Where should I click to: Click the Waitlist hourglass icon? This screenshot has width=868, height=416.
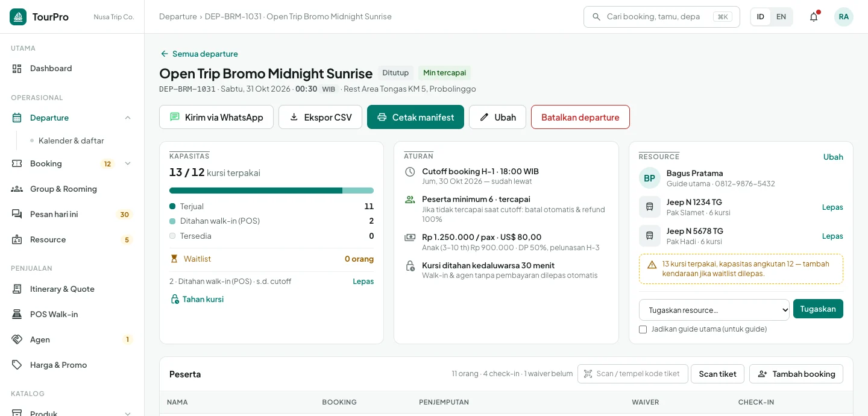coord(174,259)
